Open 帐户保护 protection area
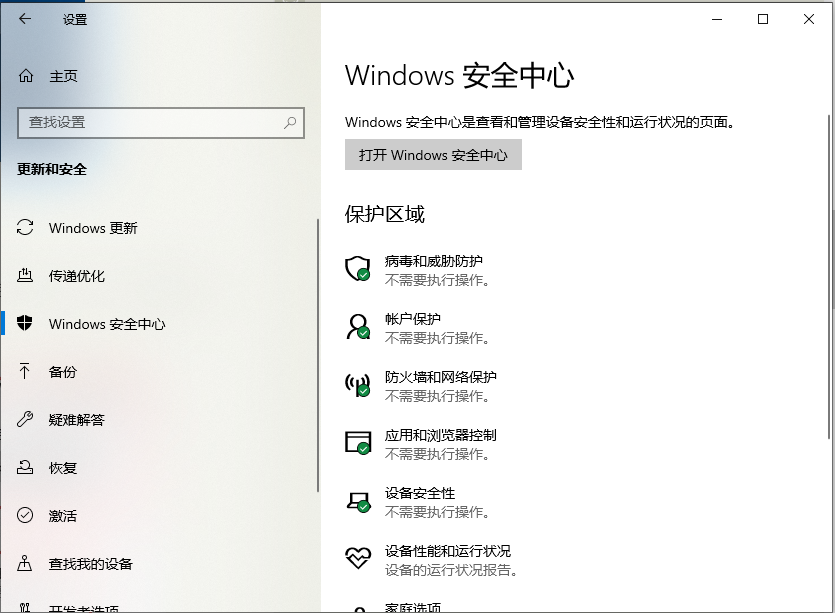Viewport: 835px width, 613px height. (418, 329)
